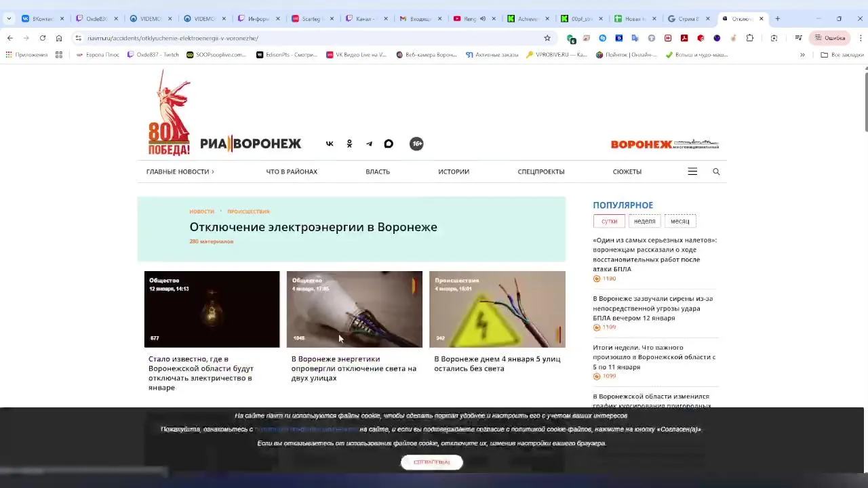Open article энергетики опровергли отключение света
The image size is (868, 488).
(x=353, y=369)
